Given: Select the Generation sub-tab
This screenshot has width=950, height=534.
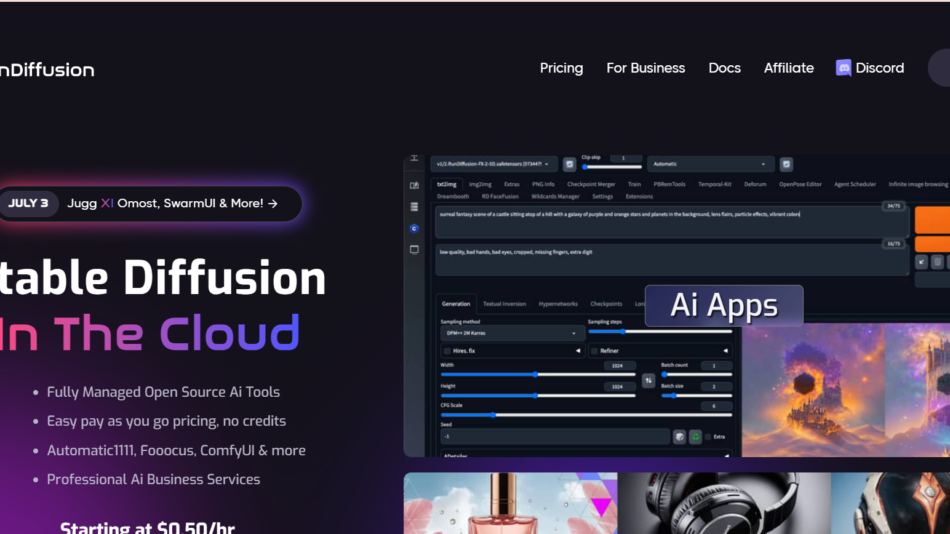Looking at the screenshot, I should tap(456, 304).
